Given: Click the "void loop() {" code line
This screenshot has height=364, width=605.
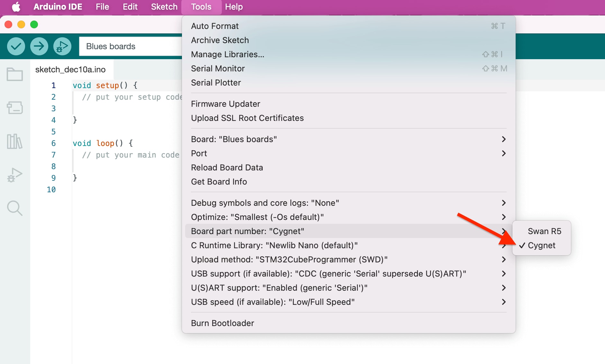Looking at the screenshot, I should (103, 143).
